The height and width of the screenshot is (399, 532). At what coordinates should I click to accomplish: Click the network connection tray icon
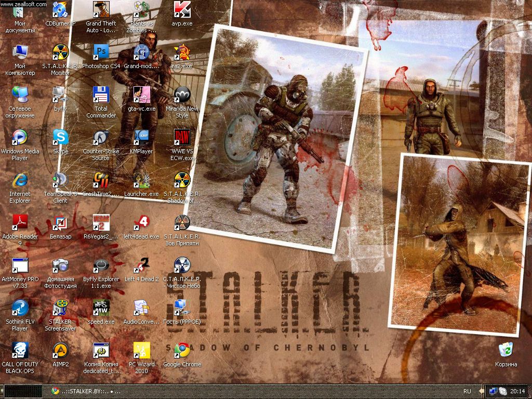click(493, 391)
